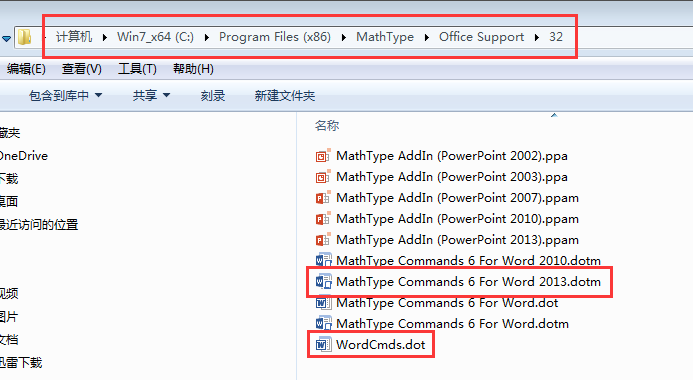The width and height of the screenshot is (693, 380).
Task: Expand the arrow after 计算机 in address bar
Action: pyautogui.click(x=105, y=38)
